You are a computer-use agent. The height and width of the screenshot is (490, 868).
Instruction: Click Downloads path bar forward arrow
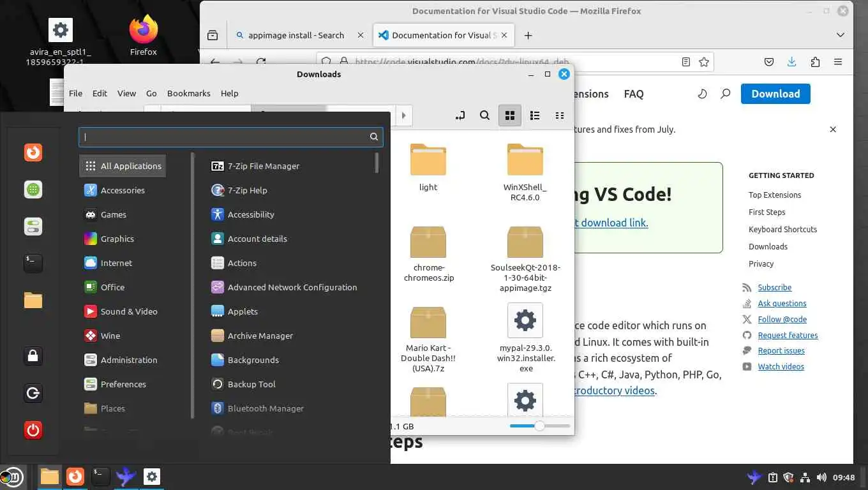click(x=403, y=115)
